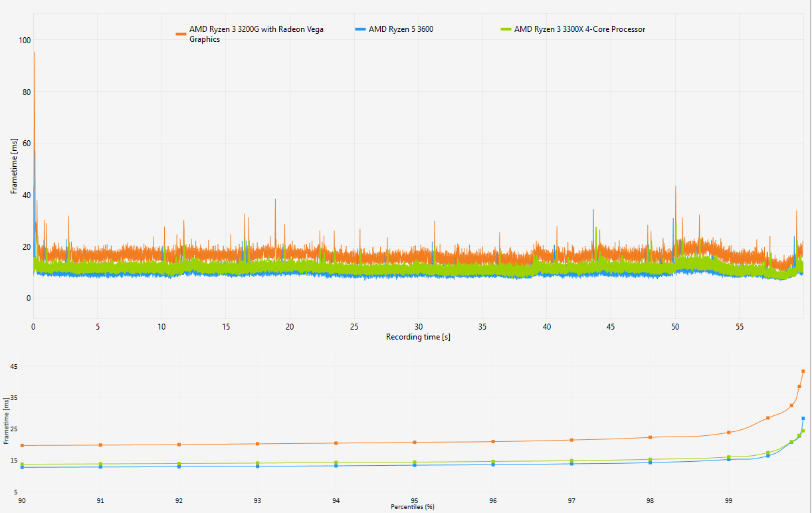Screen dimensions: 812x513
Task: Click the 'Recording time [s]' axis title
Action: point(418,337)
